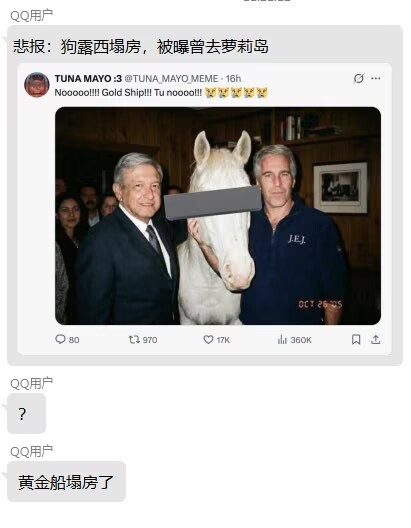Click the @TUNA_MAYO_MEME handle
This screenshot has height=528, width=411.
pos(171,79)
